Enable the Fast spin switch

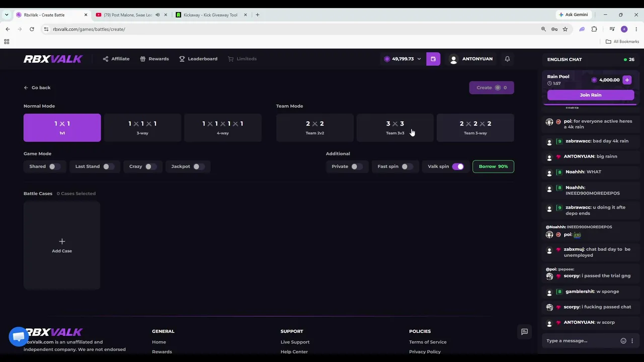[x=407, y=166]
